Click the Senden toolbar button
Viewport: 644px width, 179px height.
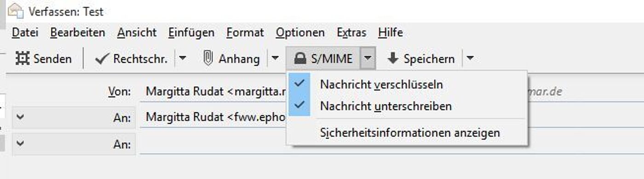(43, 59)
